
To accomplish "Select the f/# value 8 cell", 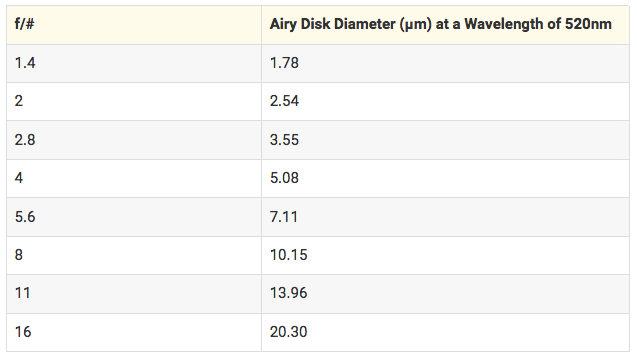I will tap(134, 255).
